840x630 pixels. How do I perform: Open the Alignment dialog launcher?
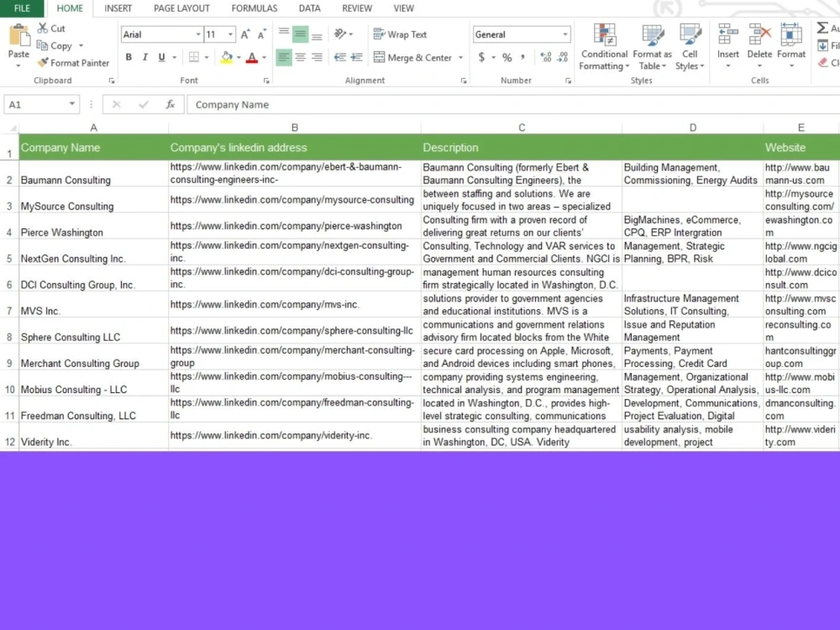[x=464, y=81]
